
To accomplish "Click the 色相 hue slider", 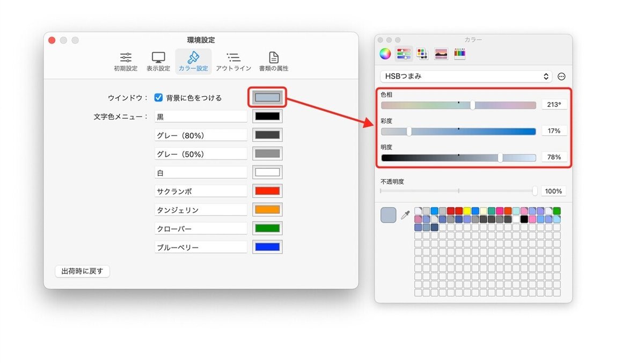I will (x=458, y=105).
